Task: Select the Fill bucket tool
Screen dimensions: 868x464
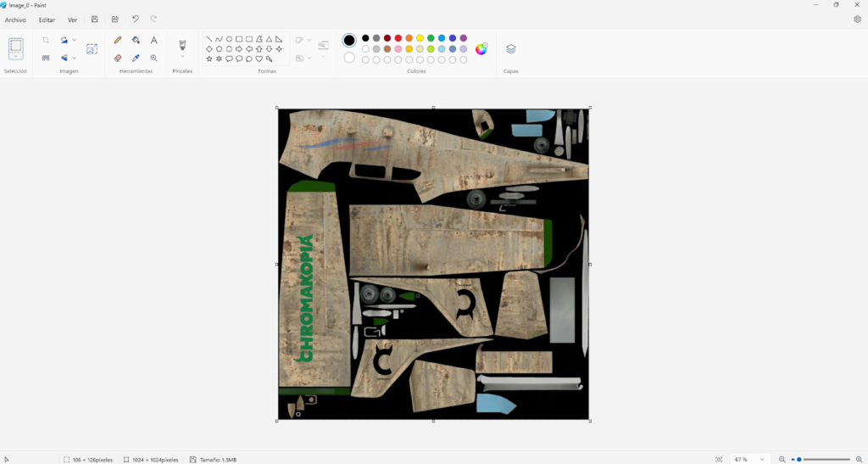Action: [136, 40]
